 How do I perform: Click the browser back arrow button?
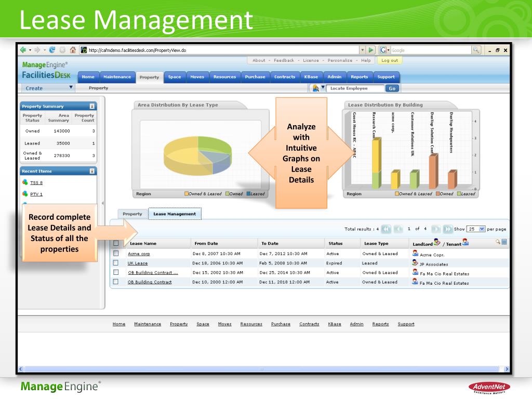pos(23,50)
